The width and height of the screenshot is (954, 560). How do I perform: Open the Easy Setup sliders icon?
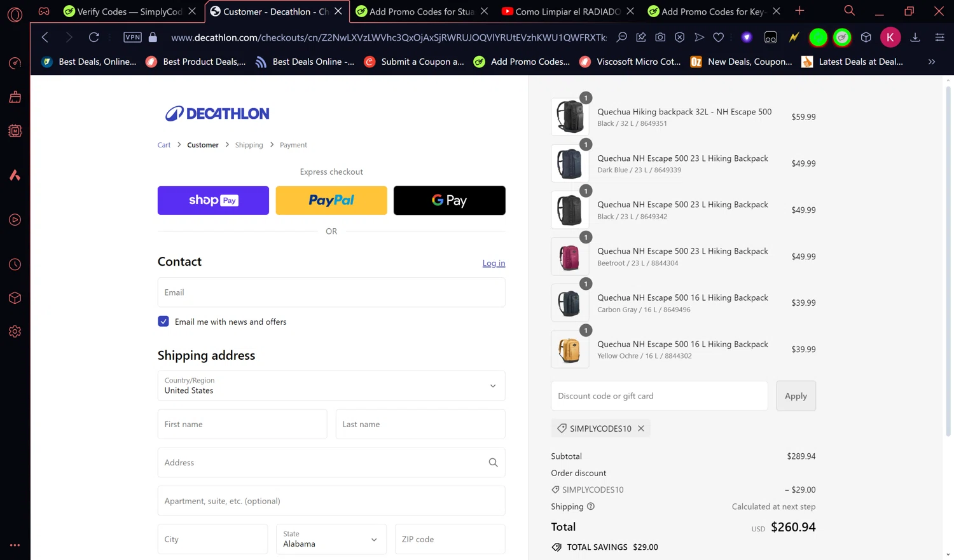(939, 38)
